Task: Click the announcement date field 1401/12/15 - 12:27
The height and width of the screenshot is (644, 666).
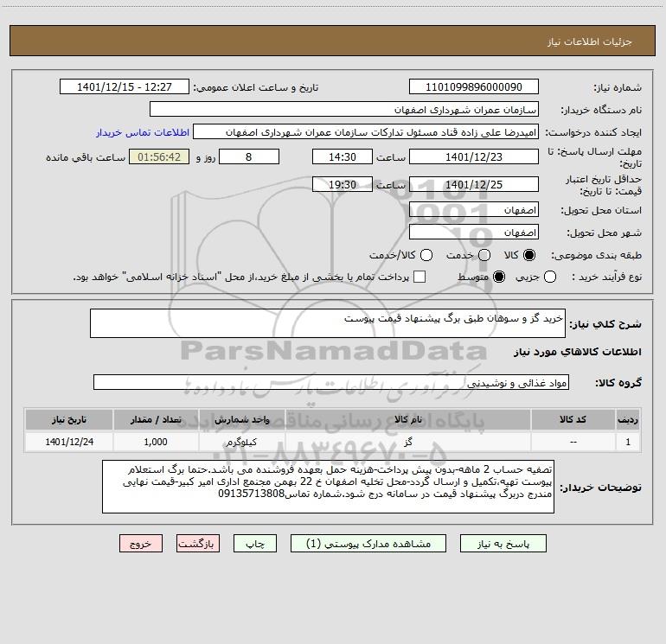Action: [x=125, y=87]
